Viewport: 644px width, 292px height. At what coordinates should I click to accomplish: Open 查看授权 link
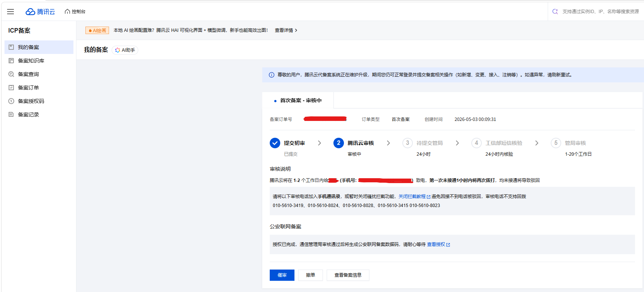point(436,244)
